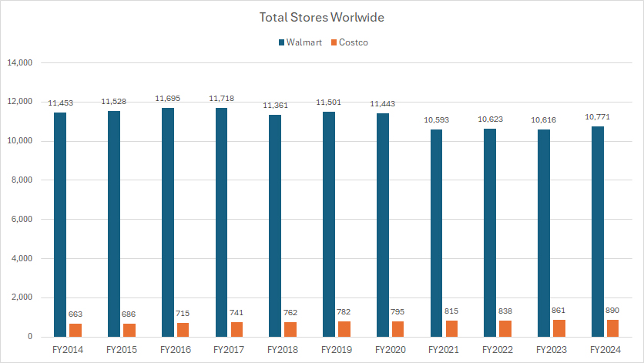Click the 2,000 y-axis value
The width and height of the screenshot is (644, 363).
pyautogui.click(x=22, y=297)
